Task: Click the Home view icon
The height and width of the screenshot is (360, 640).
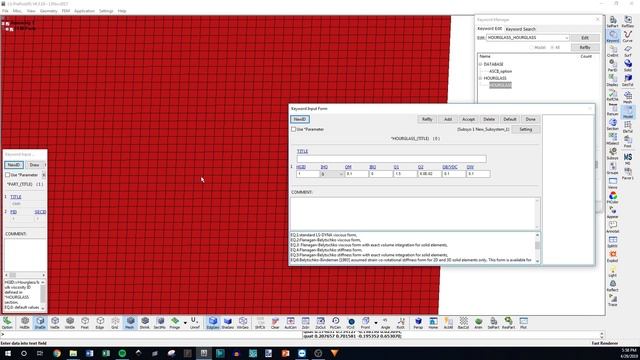Action: tap(433, 322)
